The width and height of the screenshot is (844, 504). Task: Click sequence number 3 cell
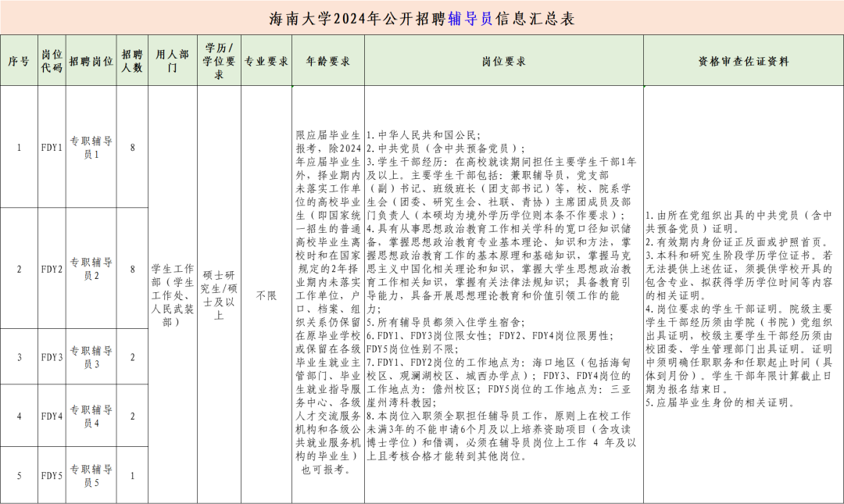click(x=19, y=357)
